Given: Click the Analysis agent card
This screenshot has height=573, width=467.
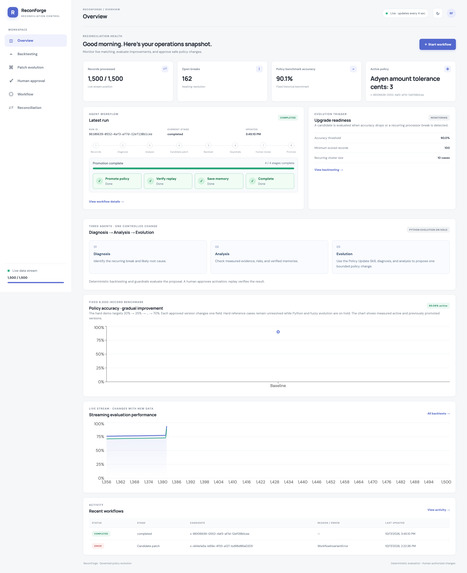Looking at the screenshot, I should coord(269,257).
